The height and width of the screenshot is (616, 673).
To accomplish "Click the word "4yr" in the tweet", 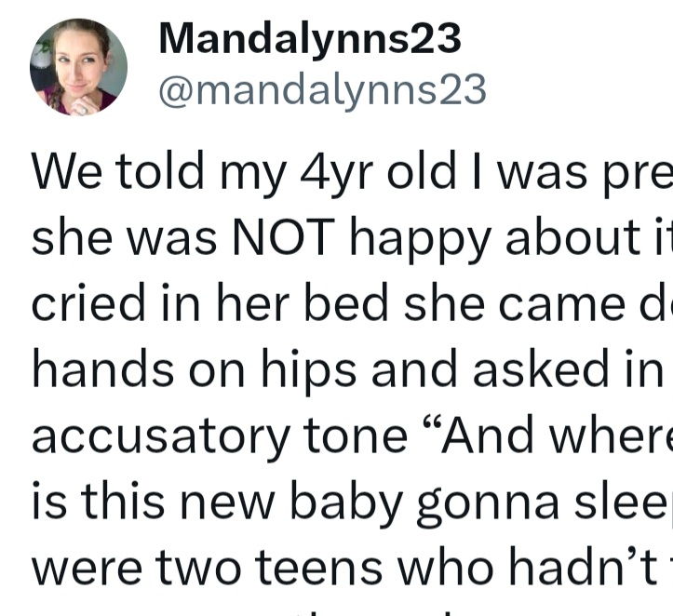I will coord(324,174).
